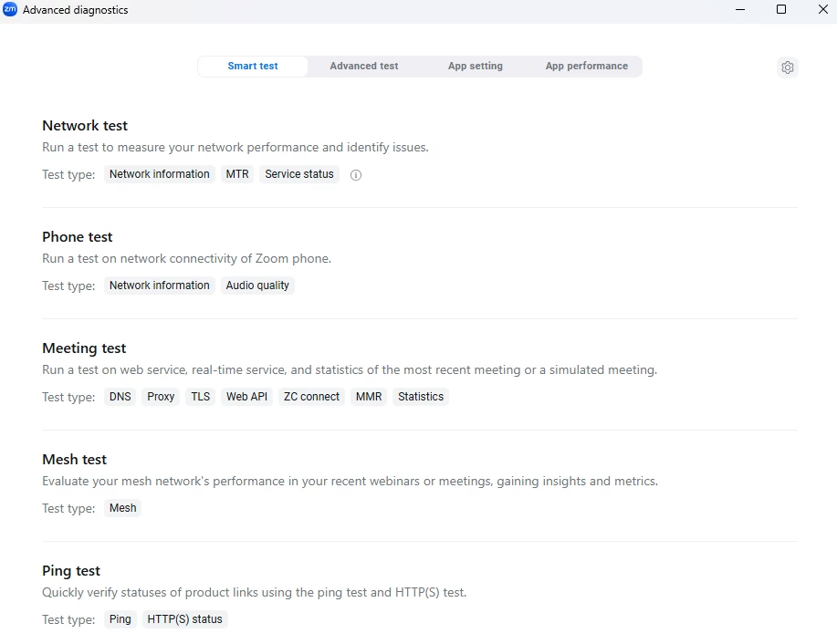The width and height of the screenshot is (837, 644).
Task: Click the HTTP(S) status tag
Action: click(184, 619)
